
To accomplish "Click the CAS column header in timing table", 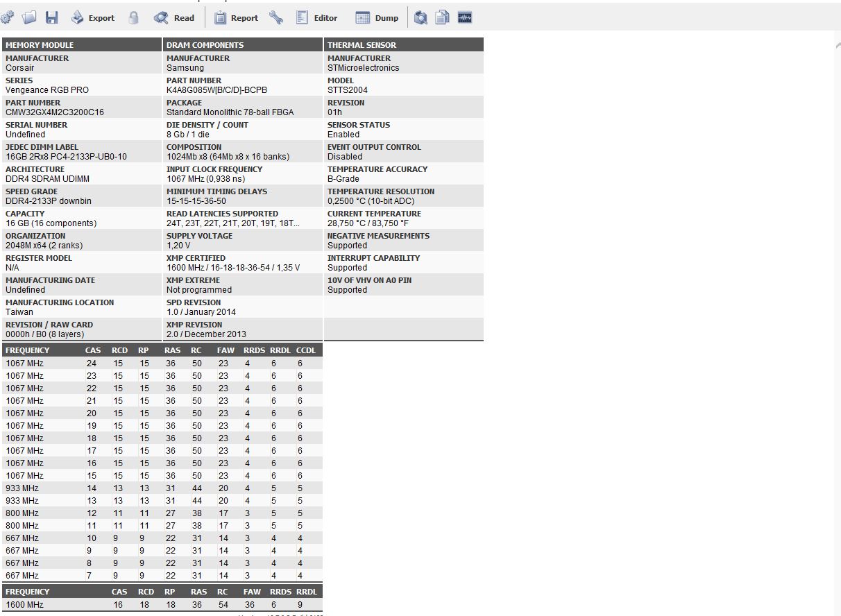I will point(93,350).
